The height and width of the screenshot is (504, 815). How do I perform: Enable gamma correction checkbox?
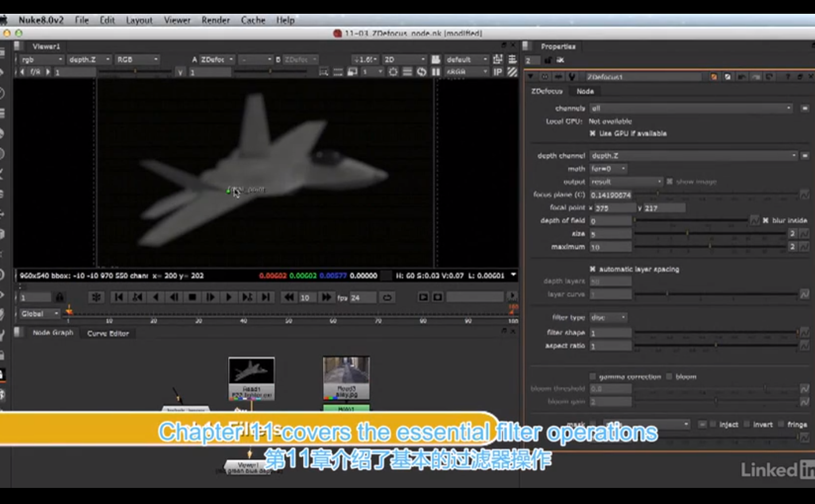click(x=592, y=377)
